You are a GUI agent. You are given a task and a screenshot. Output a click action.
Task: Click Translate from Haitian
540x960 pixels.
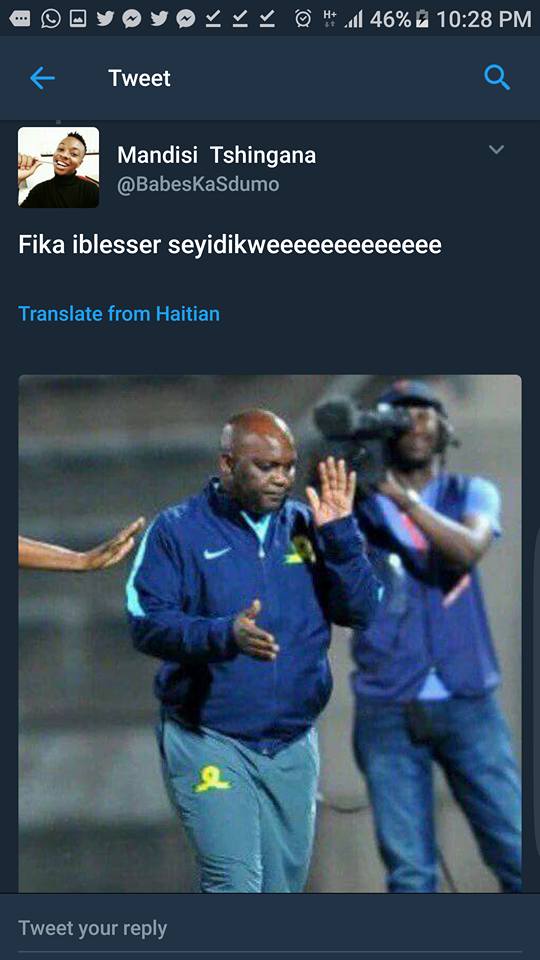point(119,313)
